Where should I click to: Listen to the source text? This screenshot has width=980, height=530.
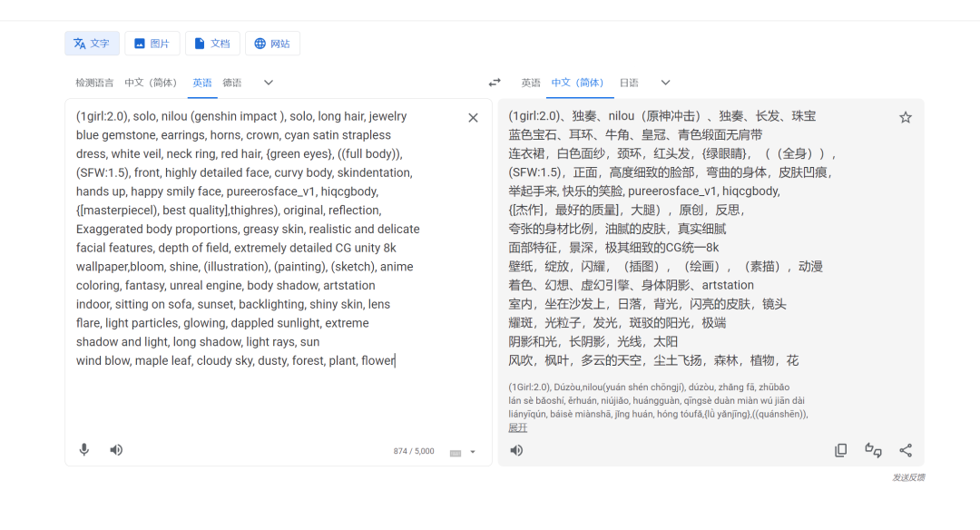click(116, 450)
